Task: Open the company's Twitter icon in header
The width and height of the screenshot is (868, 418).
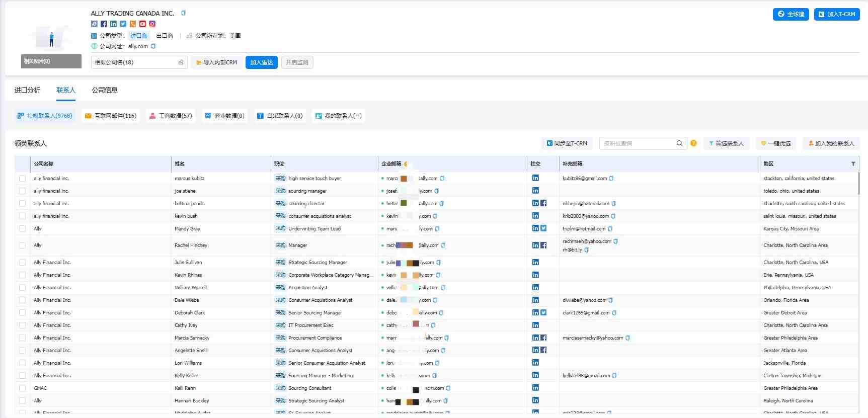Action: click(x=123, y=24)
